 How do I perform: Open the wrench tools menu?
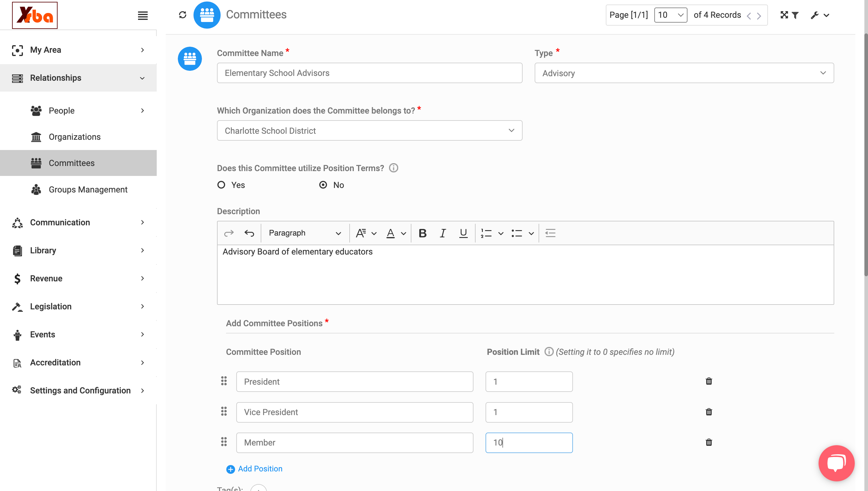820,15
